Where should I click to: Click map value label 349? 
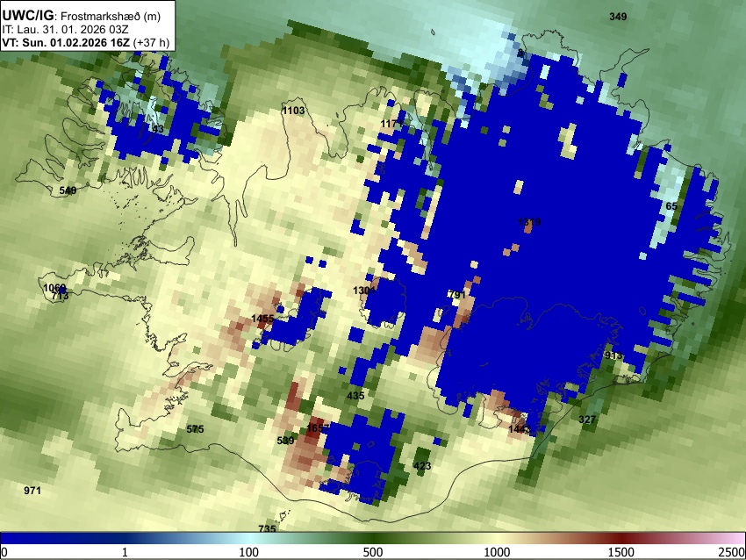point(618,17)
